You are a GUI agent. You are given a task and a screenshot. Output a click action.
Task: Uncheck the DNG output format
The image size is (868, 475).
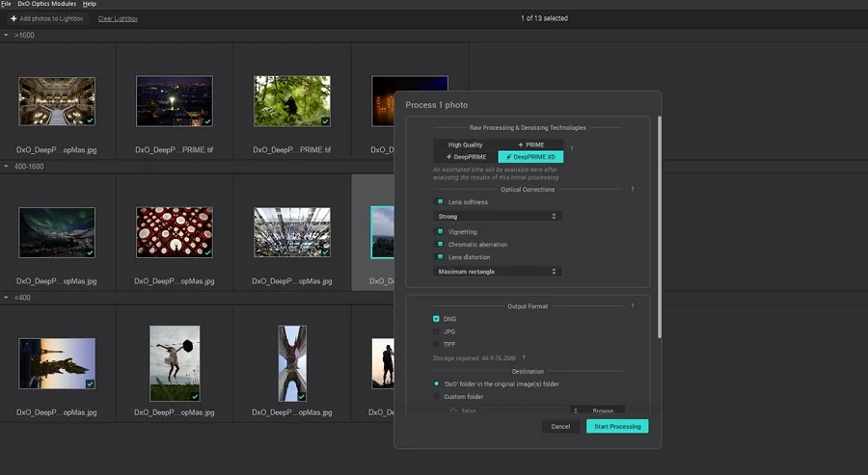436,319
